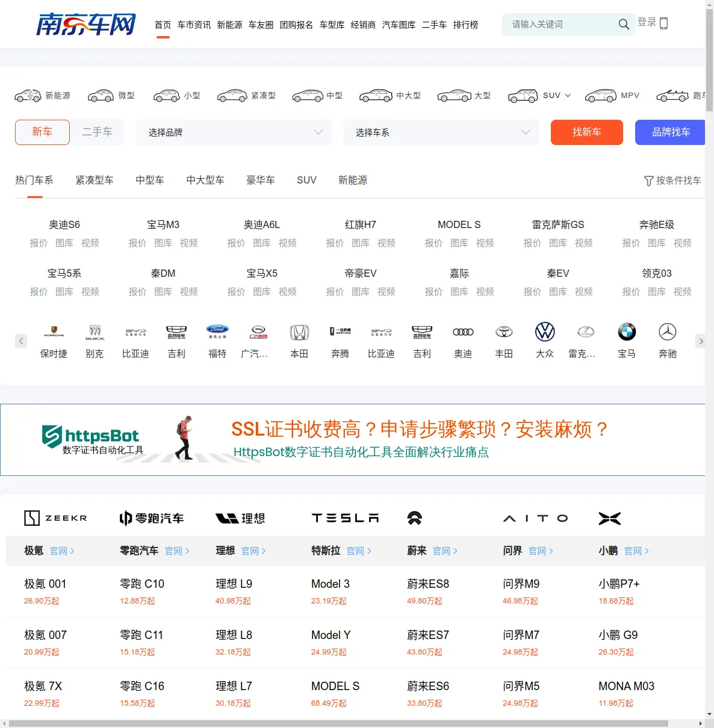
Task: Open the ZEEKR brand logo
Action: 55,518
